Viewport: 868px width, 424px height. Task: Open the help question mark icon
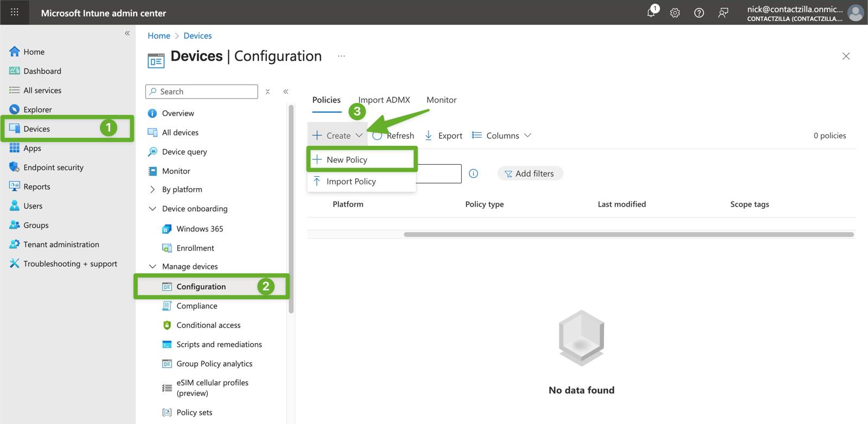tap(699, 12)
